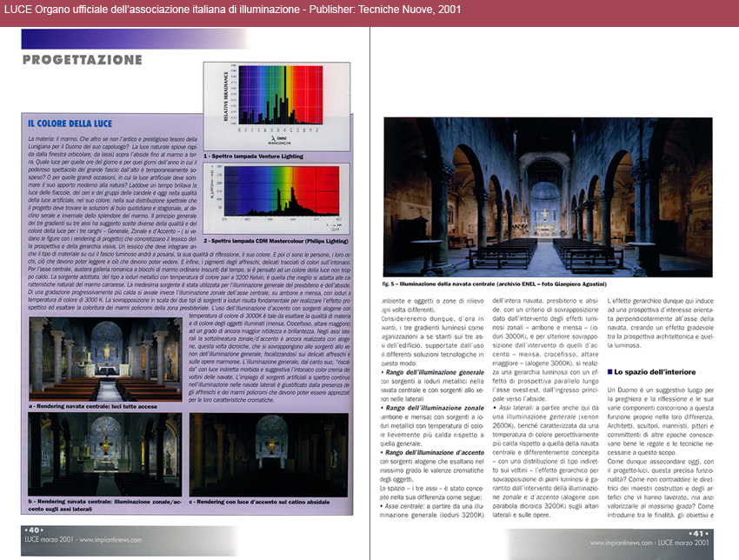Viewport: 739px width, 560px height.
Task: Click 'Rango dell'illuminazione d'accento' bullet text
Action: click(435, 452)
